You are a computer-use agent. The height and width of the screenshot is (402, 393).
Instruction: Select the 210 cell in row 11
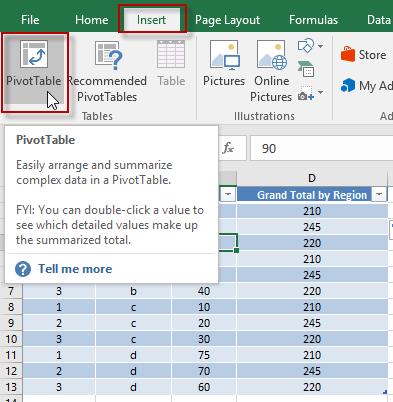pyautogui.click(x=312, y=355)
